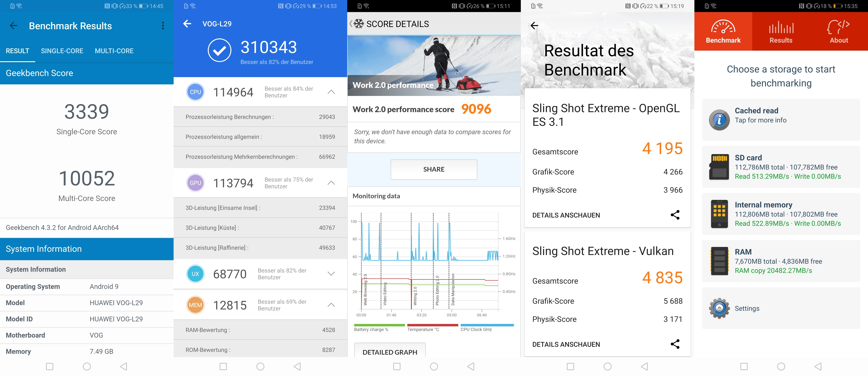Open the DETAILED GRAPH button
The width and height of the screenshot is (868, 376).
coord(390,352)
